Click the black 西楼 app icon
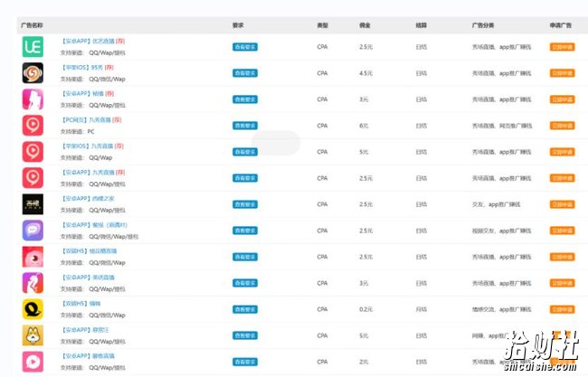 pos(33,204)
